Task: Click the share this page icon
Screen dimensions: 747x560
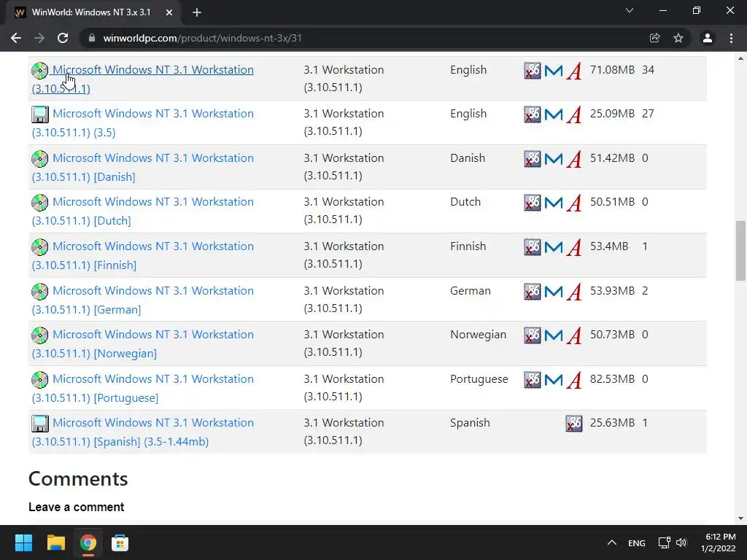Action: coord(655,38)
